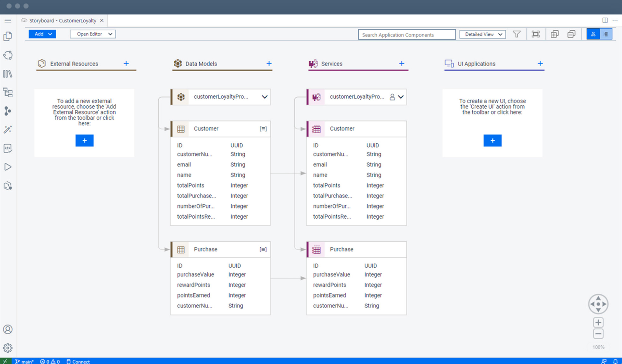
Task: Click the Add button in the toolbar
Action: point(42,34)
